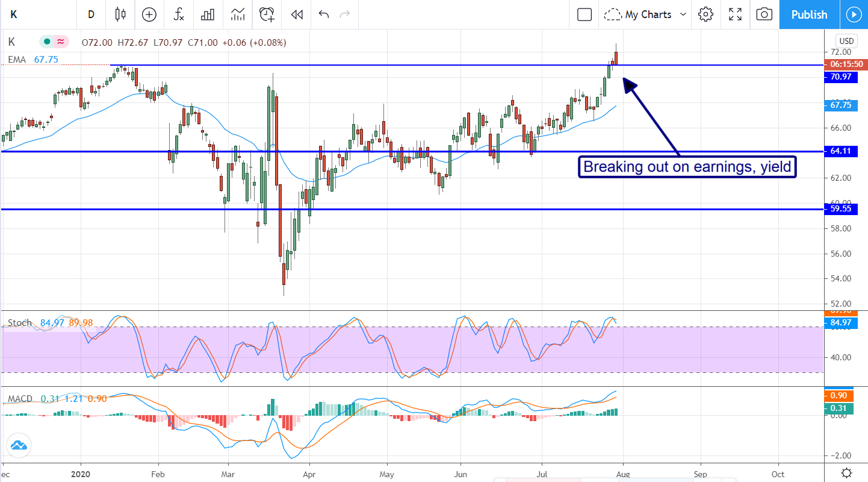Create an alert with alarm clock icon

point(267,14)
